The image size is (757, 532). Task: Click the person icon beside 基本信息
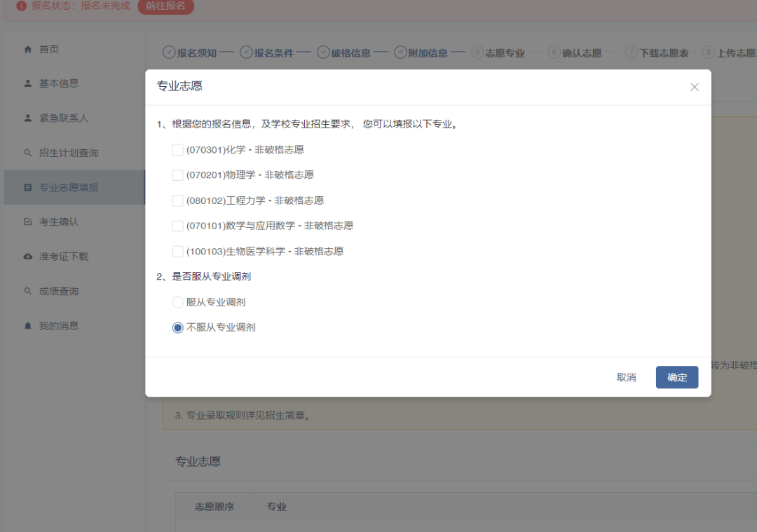(28, 83)
